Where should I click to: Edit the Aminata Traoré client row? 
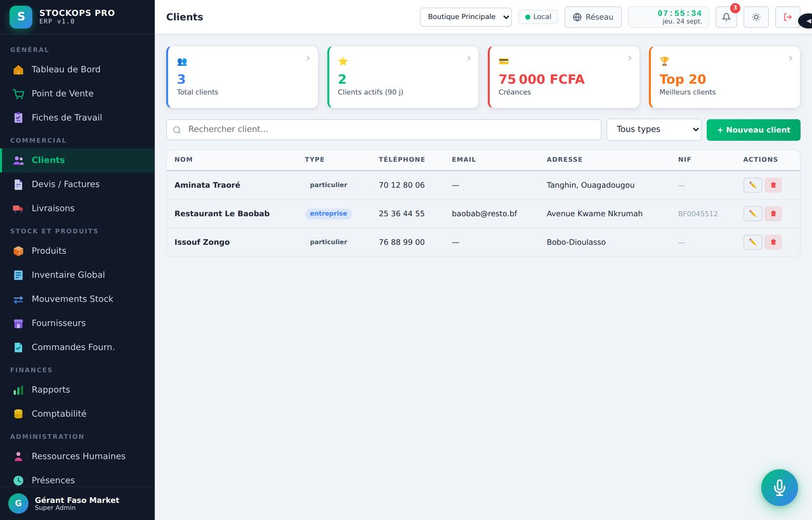[752, 185]
